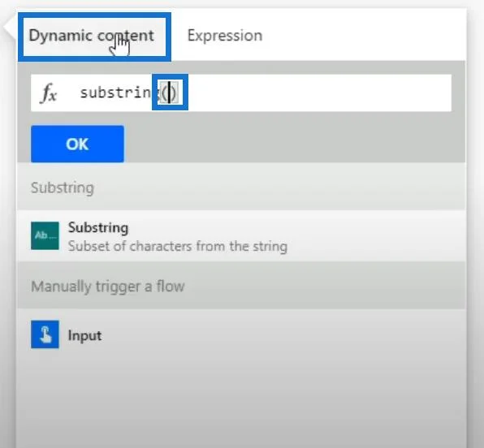Screen dimensions: 484x448
Task: Switch to the Dynamic content tab
Action: 92,36
